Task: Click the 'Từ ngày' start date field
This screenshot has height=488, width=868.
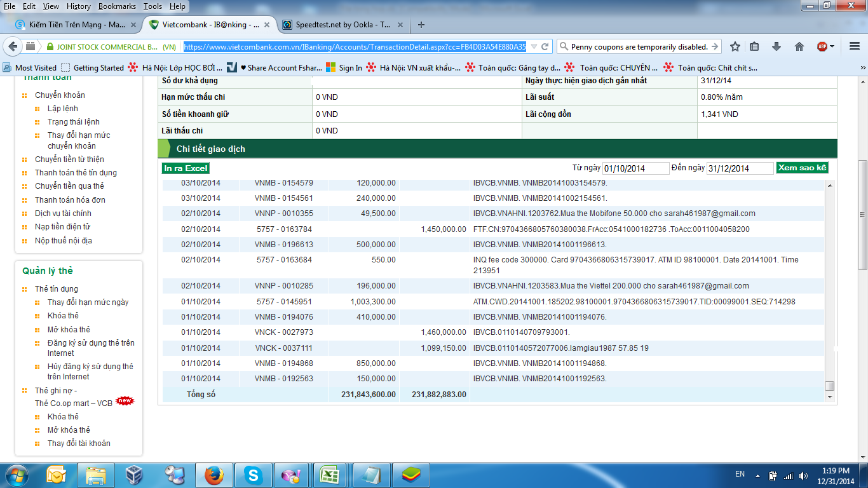Action: 635,168
